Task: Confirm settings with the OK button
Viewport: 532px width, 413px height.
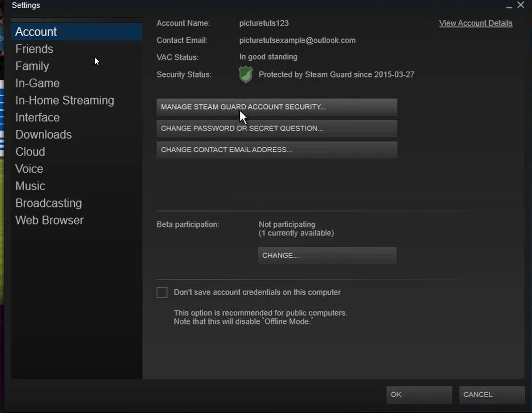Action: point(418,394)
